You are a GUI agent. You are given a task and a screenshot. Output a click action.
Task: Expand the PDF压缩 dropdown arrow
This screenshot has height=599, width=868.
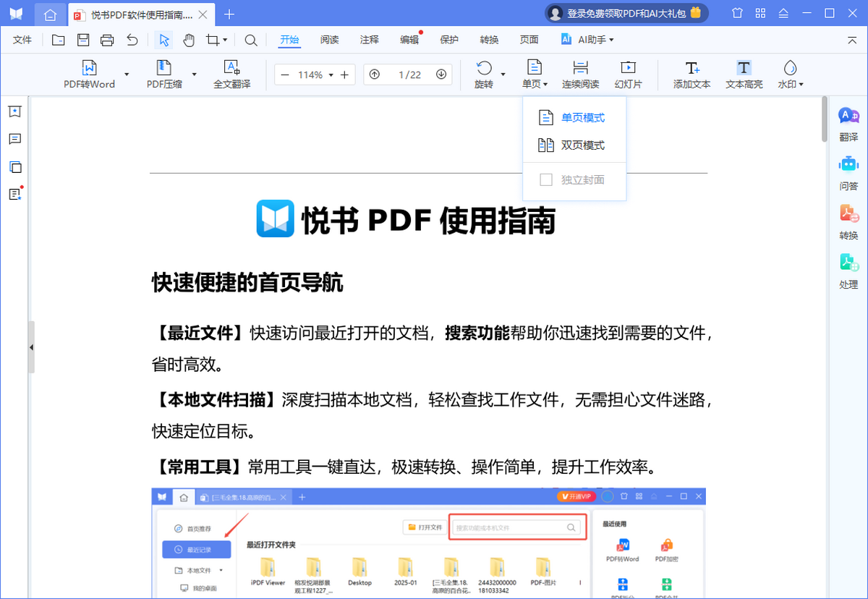(x=194, y=75)
